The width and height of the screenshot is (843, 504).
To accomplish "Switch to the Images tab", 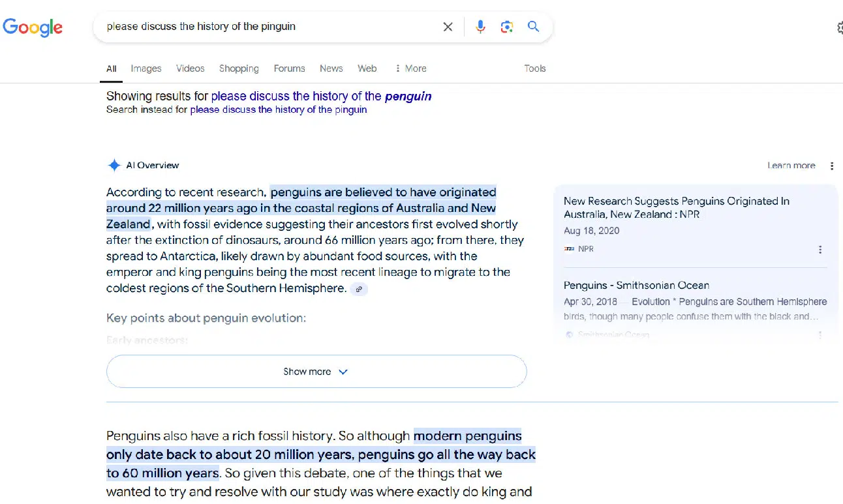I will [x=146, y=68].
